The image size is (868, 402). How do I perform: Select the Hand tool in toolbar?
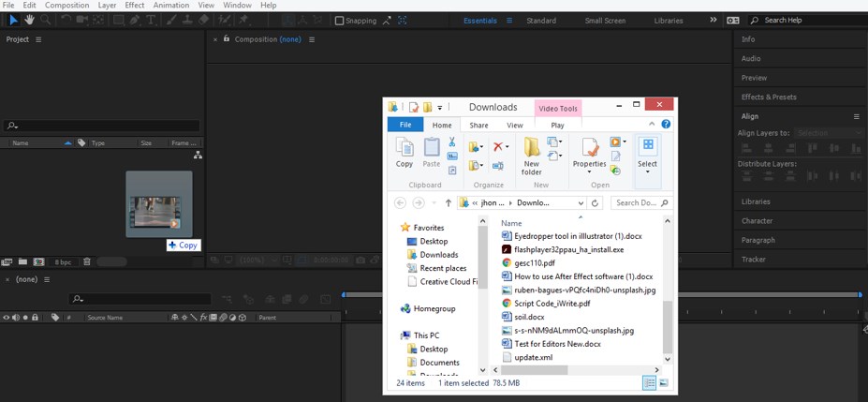[29, 20]
